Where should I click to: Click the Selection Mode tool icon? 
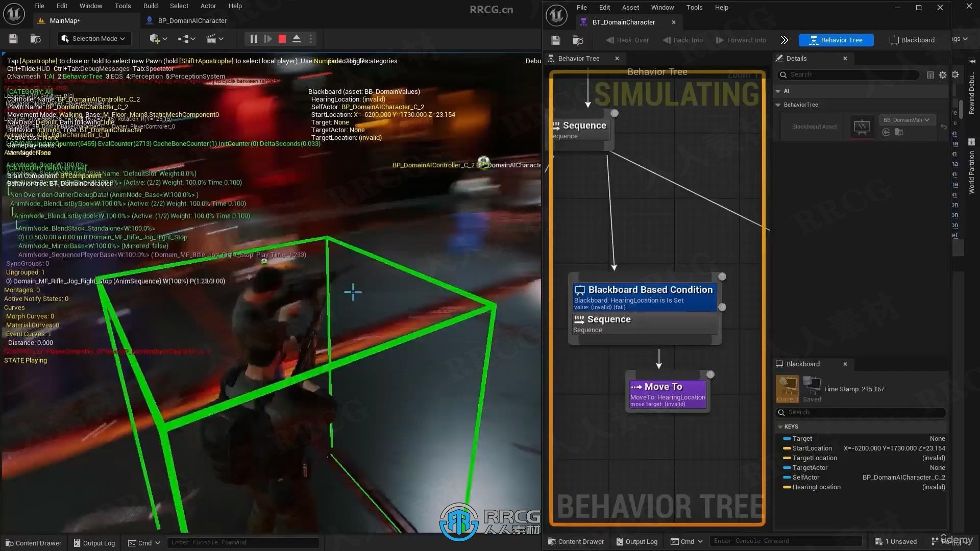[x=65, y=38]
